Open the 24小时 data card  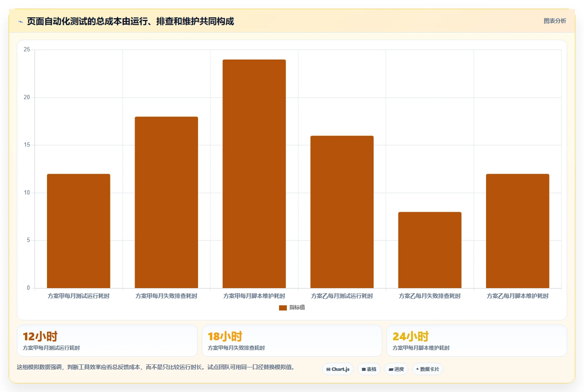477,341
